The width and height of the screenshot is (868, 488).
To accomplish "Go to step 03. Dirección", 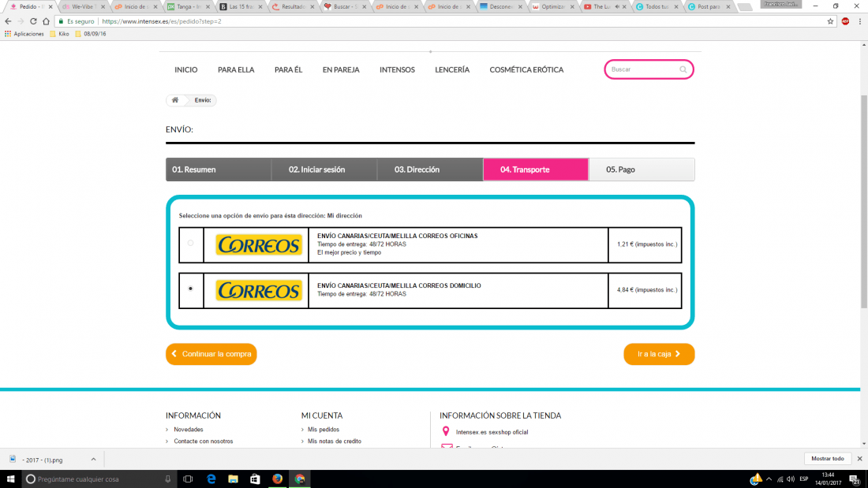I will (x=430, y=169).
